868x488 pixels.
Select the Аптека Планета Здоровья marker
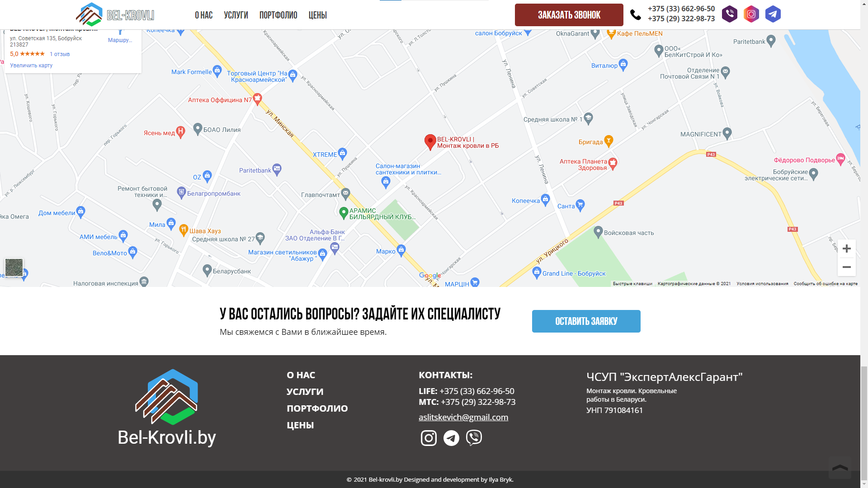[613, 164]
